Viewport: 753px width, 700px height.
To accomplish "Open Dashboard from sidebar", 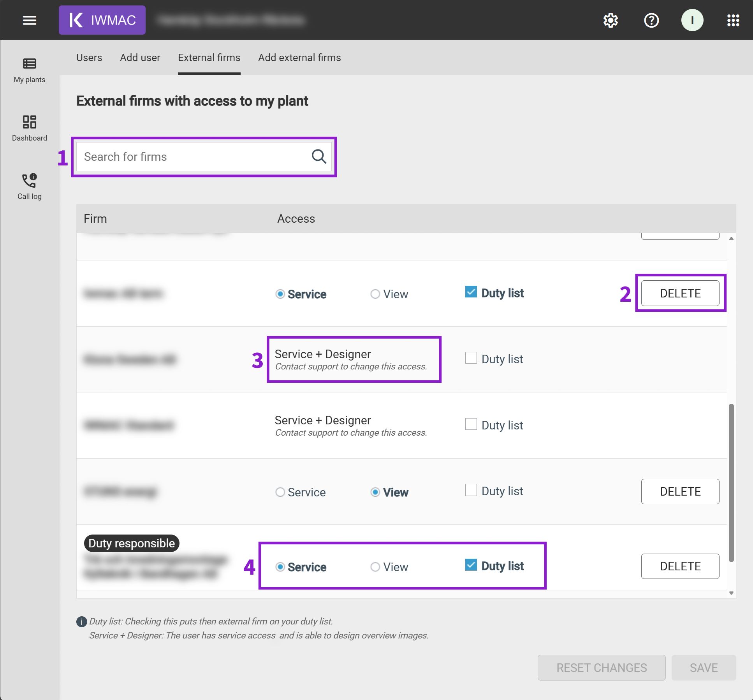I will click(30, 128).
